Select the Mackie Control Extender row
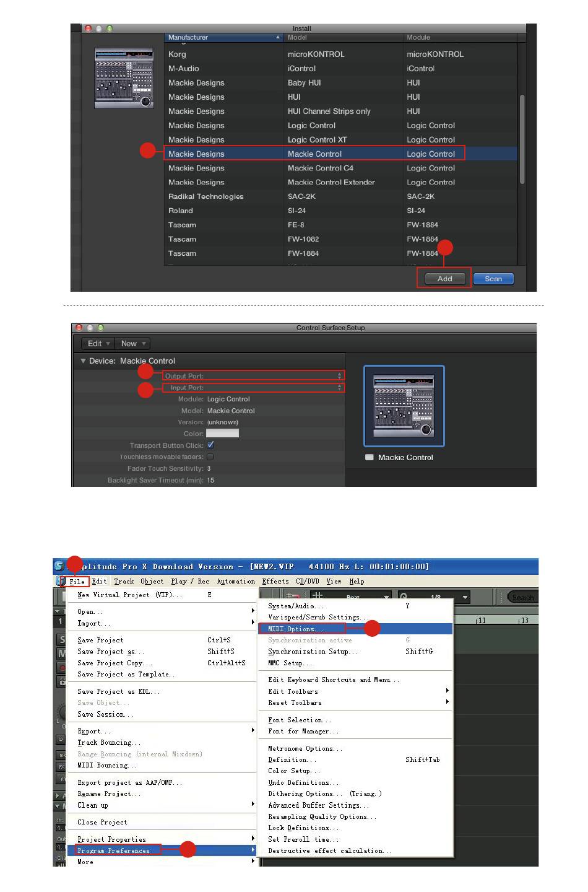The image size is (588, 892). 340,182
